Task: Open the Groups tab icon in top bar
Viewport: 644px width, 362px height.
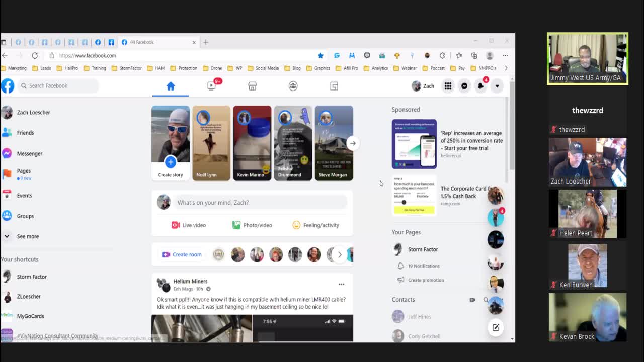Action: click(x=293, y=86)
